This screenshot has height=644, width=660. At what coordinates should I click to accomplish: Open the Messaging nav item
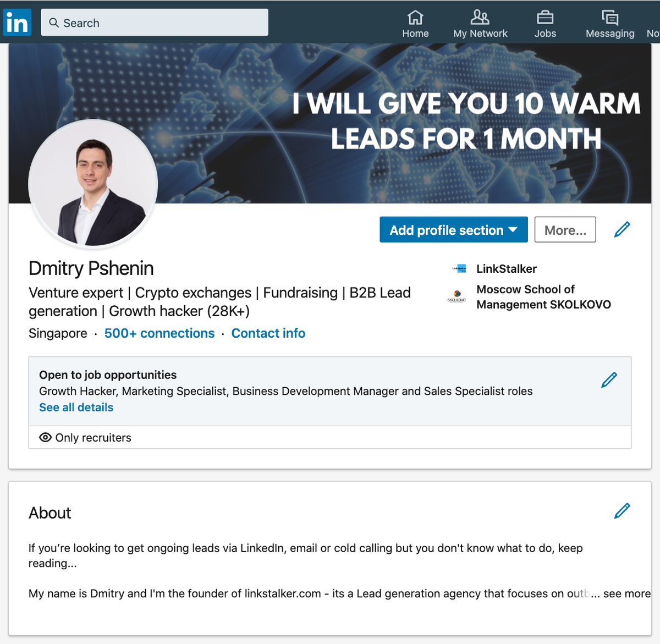[x=610, y=25]
